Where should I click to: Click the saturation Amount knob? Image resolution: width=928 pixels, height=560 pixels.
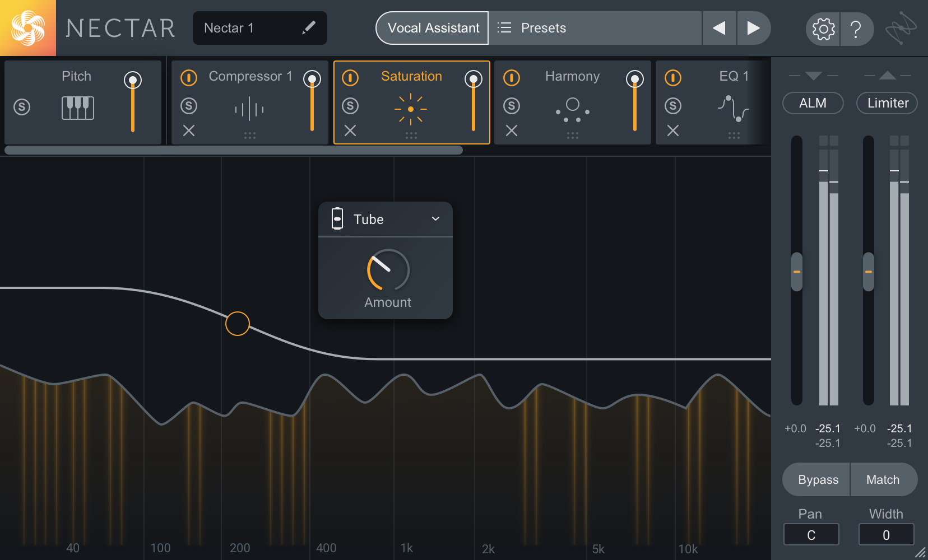pos(388,270)
